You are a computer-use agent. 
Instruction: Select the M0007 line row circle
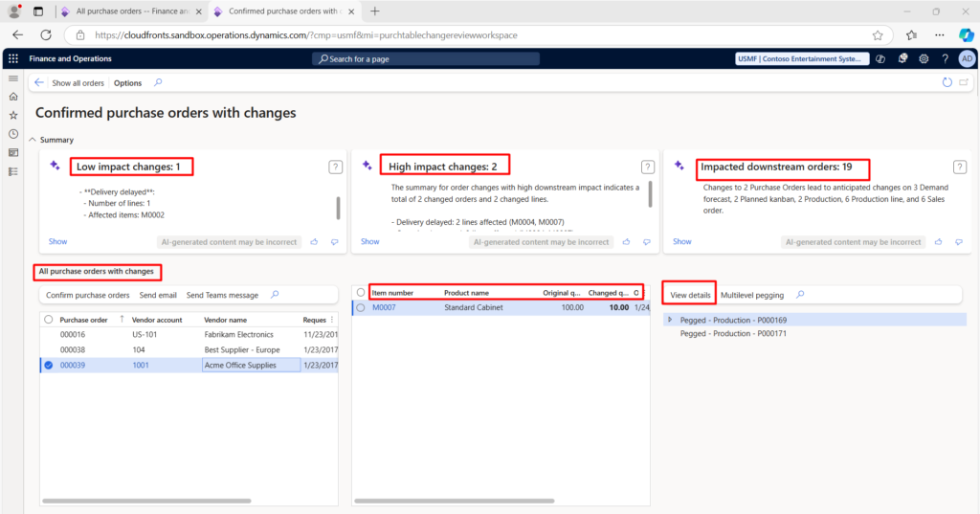pos(361,307)
